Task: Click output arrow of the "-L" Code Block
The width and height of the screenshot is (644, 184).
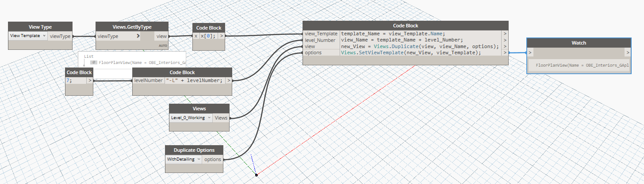Action: [229, 80]
